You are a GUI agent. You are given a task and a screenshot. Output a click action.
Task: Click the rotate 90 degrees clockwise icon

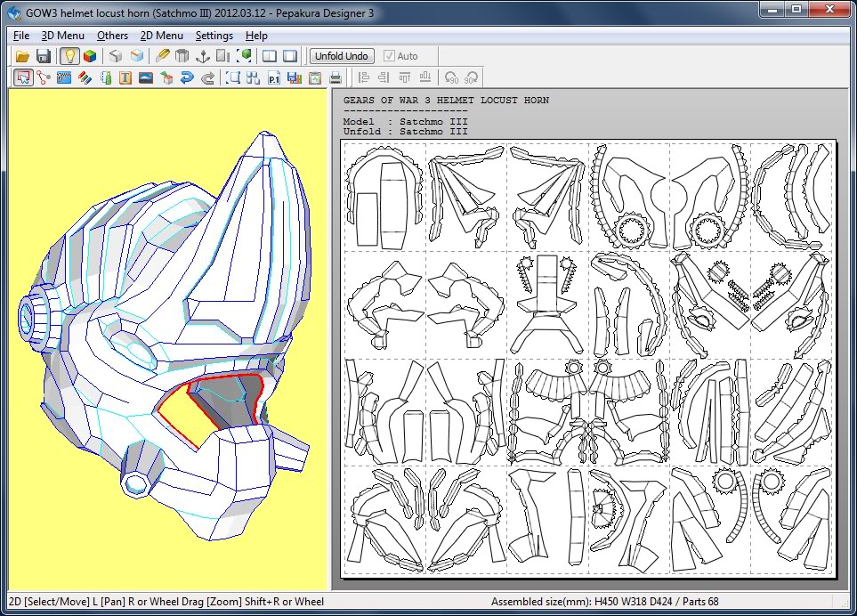471,77
